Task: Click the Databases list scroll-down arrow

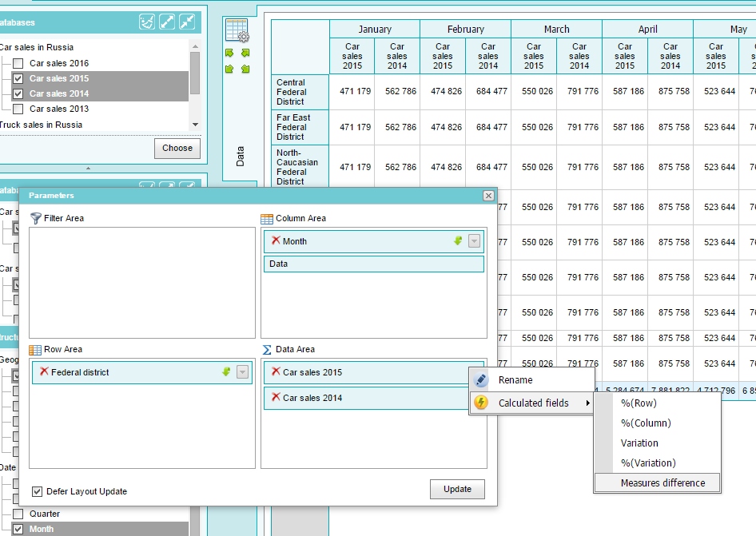Action: click(195, 125)
